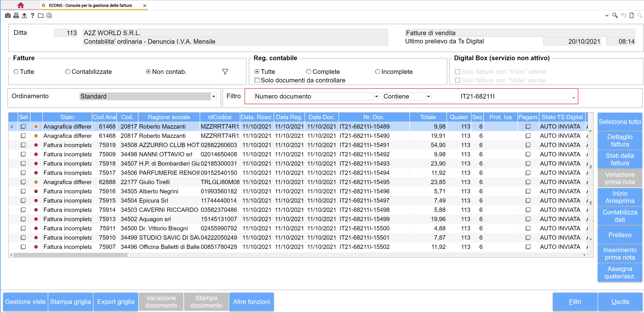Star the ECONS console tab as favorite
644x313 pixels.
coord(44,5)
